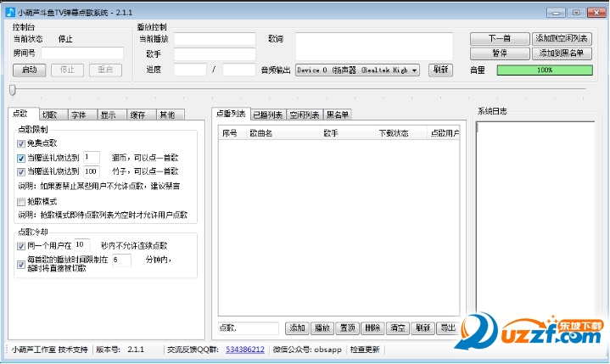Switch to the 切歌 tab
This screenshot has height=364, width=610.
click(50, 115)
